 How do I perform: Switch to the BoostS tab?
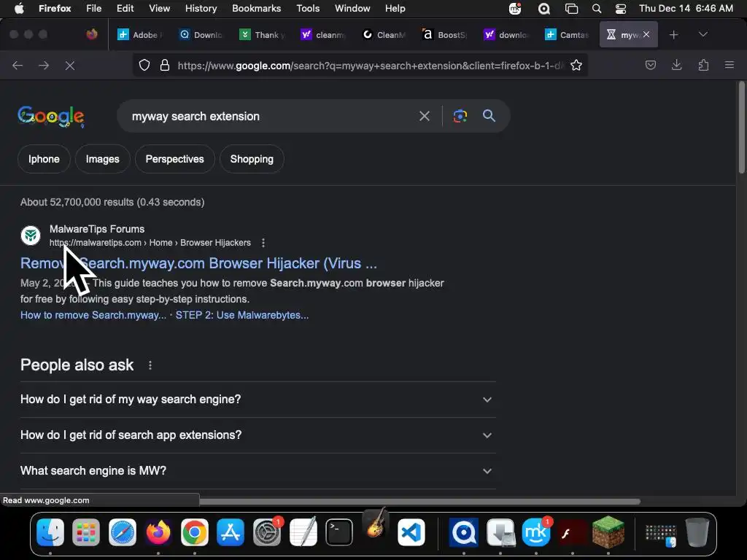(x=445, y=35)
